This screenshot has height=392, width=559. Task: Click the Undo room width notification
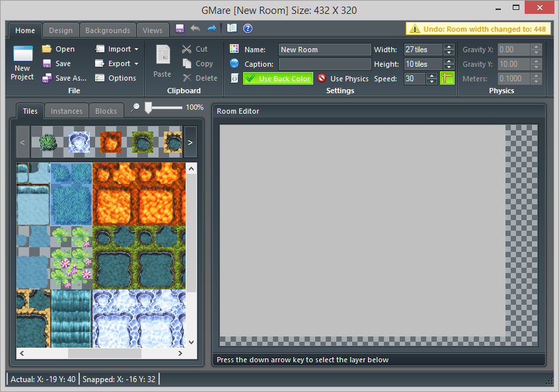[x=478, y=29]
